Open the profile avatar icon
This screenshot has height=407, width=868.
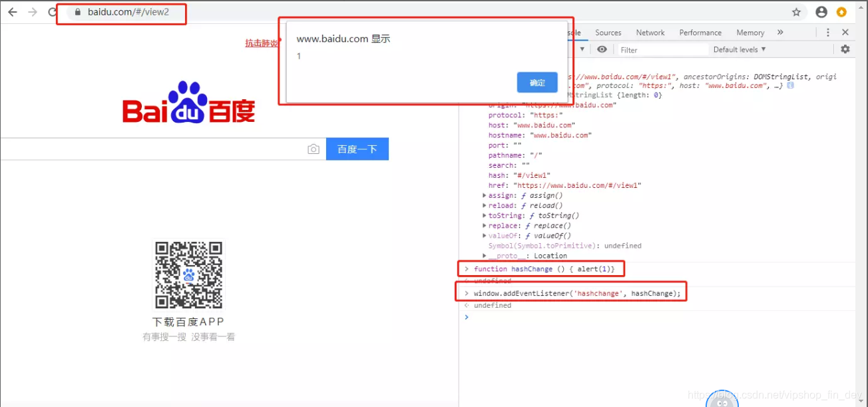(821, 12)
